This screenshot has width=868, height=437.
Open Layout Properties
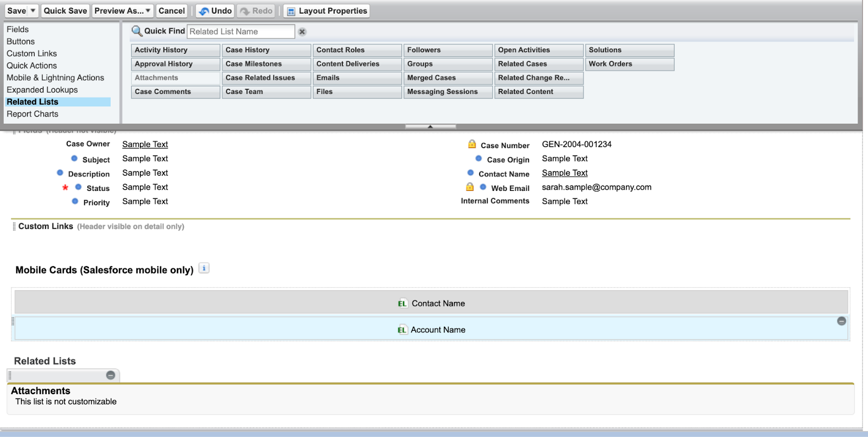click(327, 11)
